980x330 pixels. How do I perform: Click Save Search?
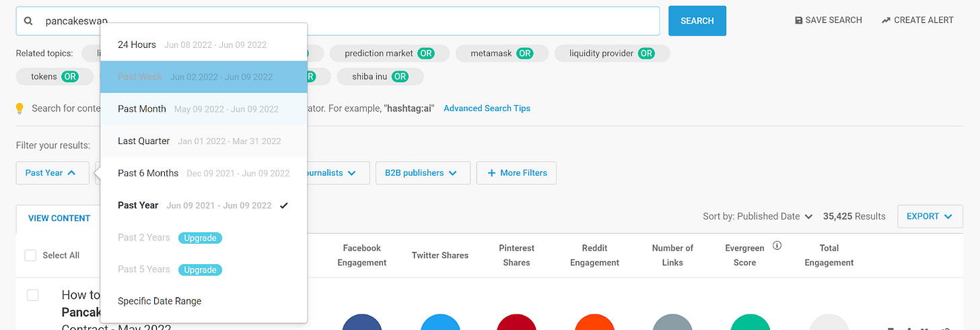coord(829,20)
